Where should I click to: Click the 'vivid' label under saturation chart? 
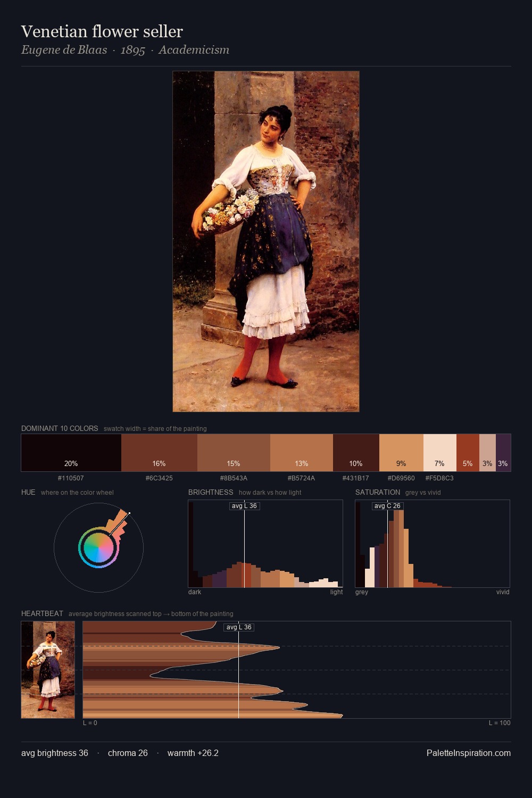[503, 592]
